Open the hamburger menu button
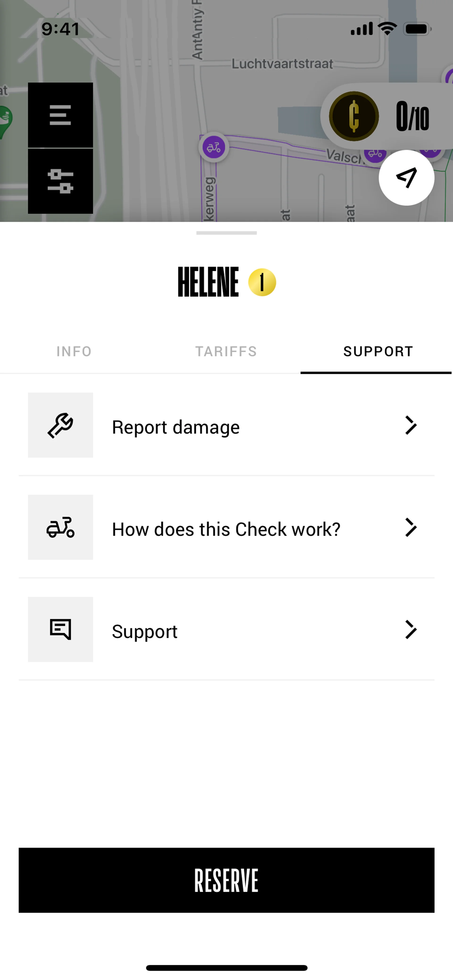Image resolution: width=453 pixels, height=980 pixels. click(x=60, y=115)
